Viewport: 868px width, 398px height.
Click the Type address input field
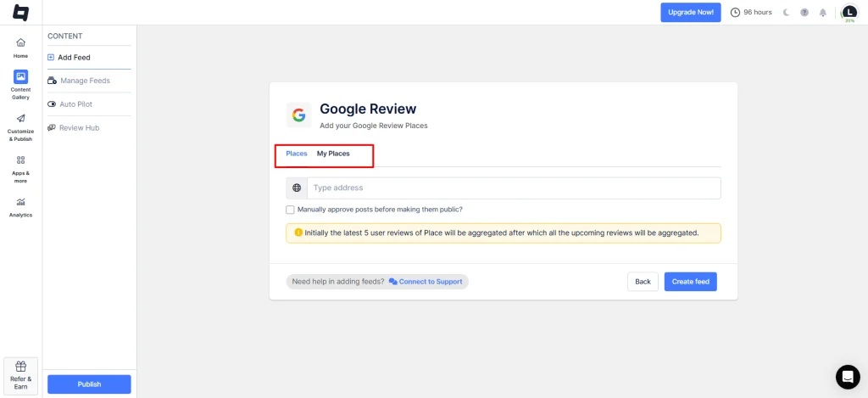tap(513, 188)
